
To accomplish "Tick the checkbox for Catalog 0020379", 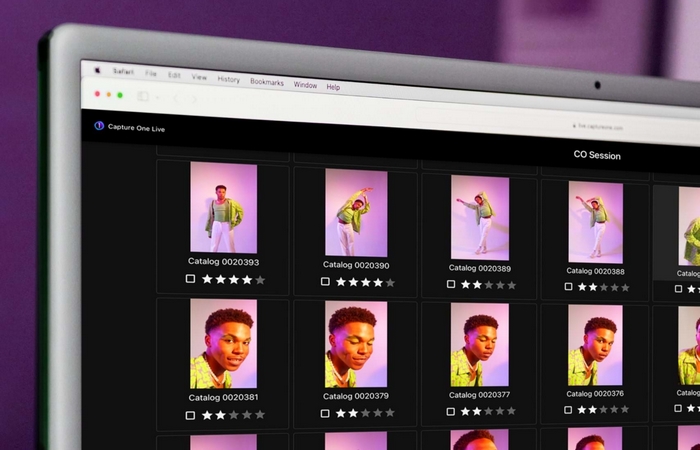I will click(325, 413).
